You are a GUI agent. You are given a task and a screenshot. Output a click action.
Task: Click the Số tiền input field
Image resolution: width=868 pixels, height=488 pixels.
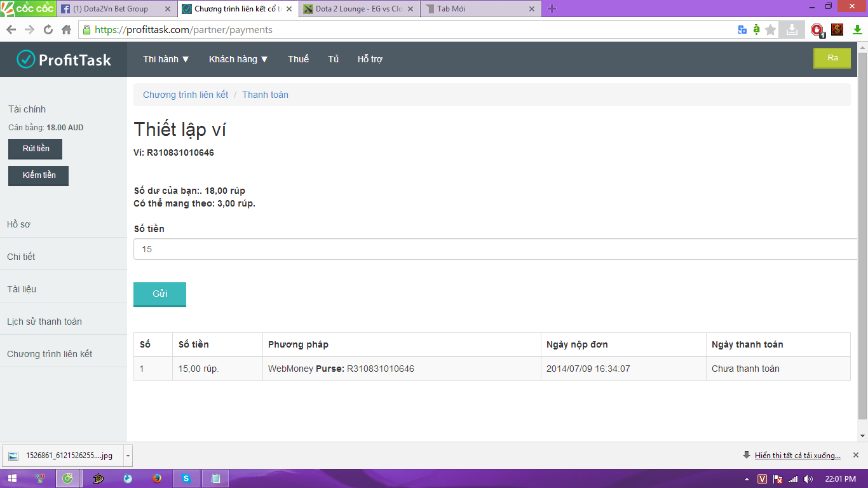pos(496,249)
